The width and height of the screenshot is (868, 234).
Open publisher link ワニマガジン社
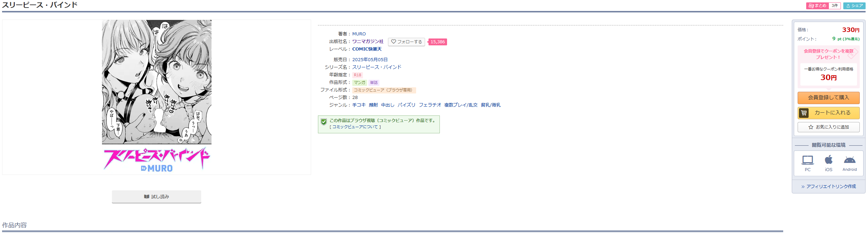368,42
